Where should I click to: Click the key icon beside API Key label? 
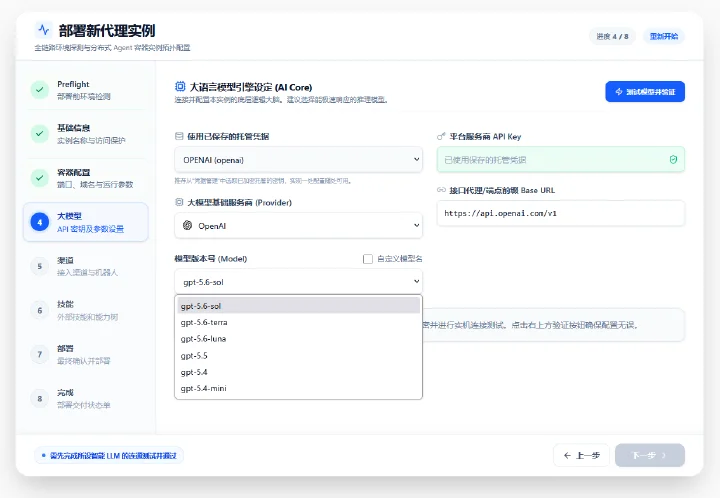(x=441, y=136)
